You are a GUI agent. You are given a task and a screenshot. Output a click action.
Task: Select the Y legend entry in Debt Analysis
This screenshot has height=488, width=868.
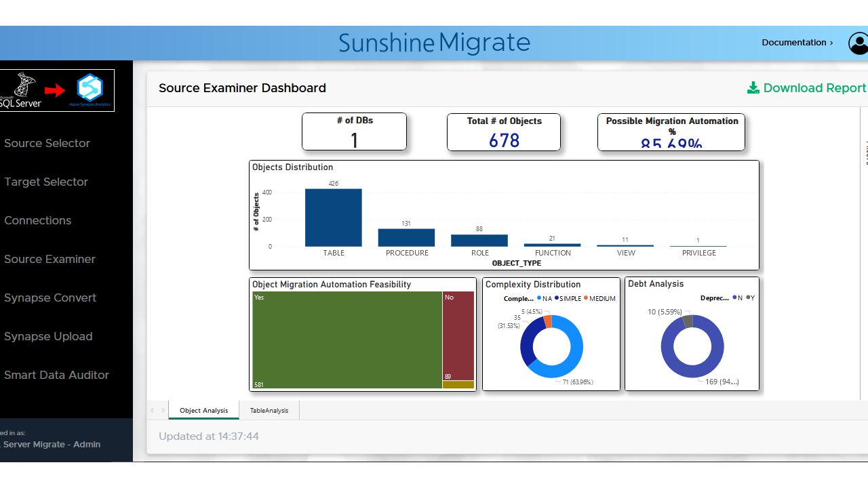750,298
